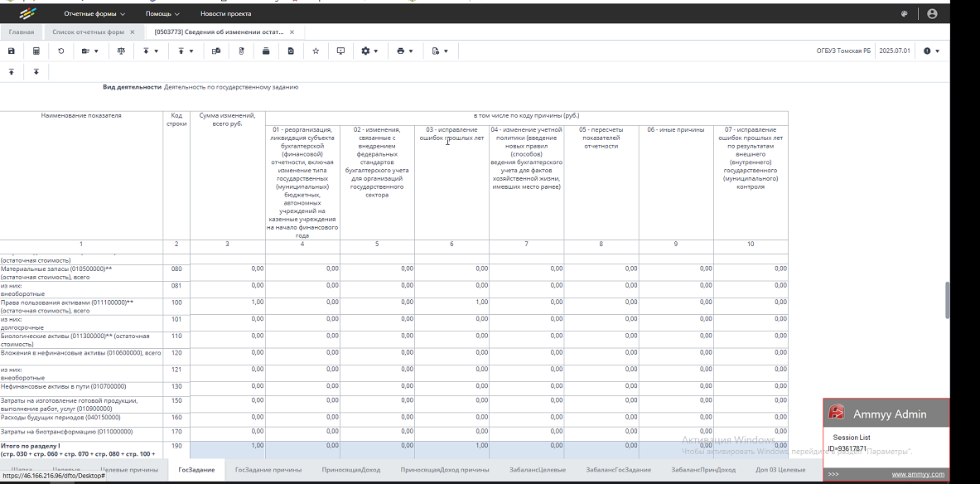The height and width of the screenshot is (484, 980).
Task: Select the ГосЗадание sheet tab
Action: point(196,470)
